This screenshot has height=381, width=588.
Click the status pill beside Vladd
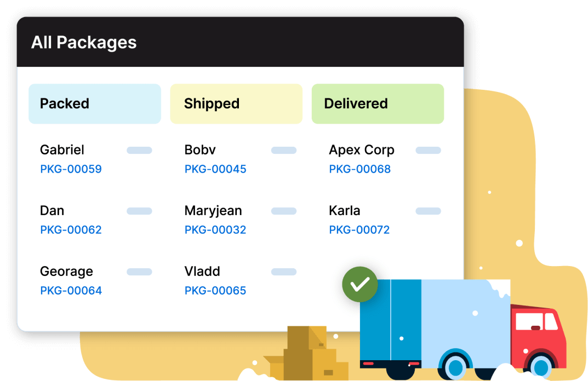[283, 272]
